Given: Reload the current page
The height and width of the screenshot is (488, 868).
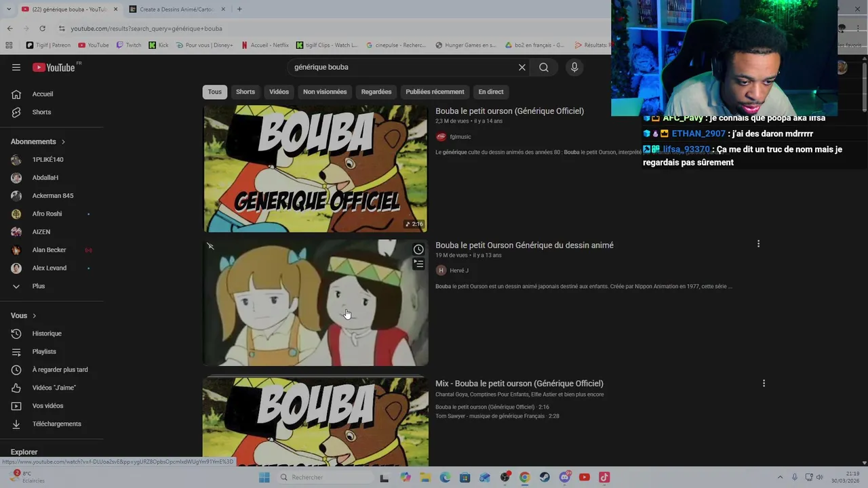Looking at the screenshot, I should 42,28.
